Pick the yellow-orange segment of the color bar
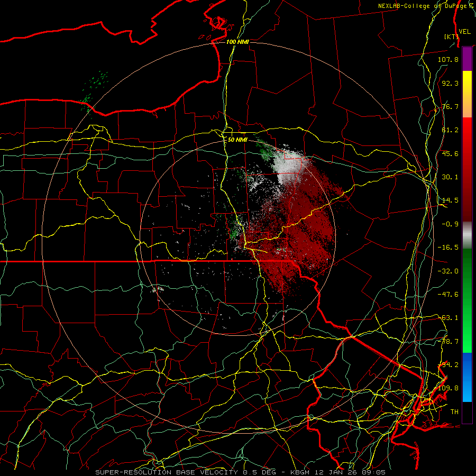This screenshot has height=476, width=476. click(x=467, y=94)
